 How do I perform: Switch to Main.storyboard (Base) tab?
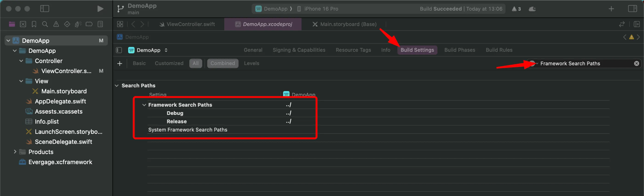click(344, 24)
